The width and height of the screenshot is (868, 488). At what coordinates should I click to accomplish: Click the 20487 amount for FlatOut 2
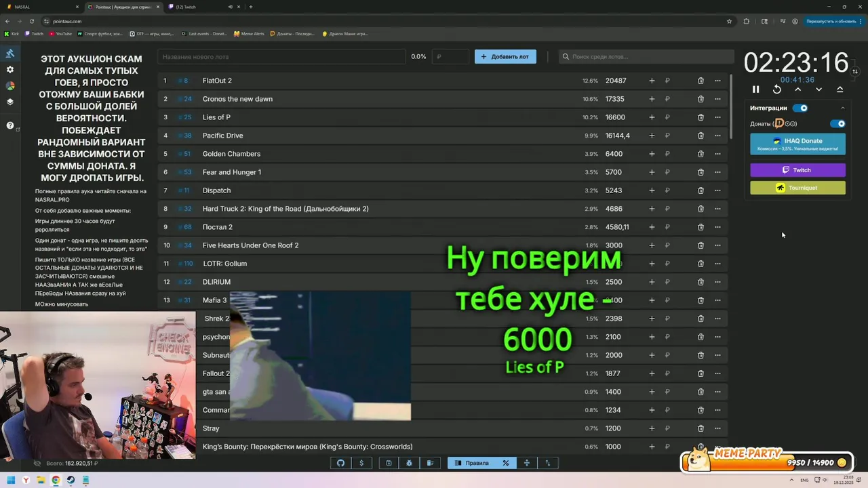click(x=616, y=81)
